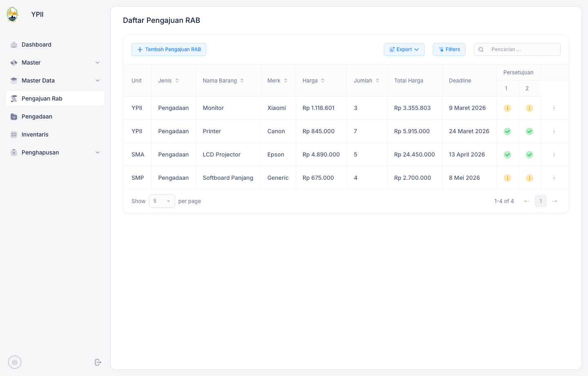The image size is (588, 376).
Task: Open rows per page dropdown
Action: pyautogui.click(x=162, y=201)
